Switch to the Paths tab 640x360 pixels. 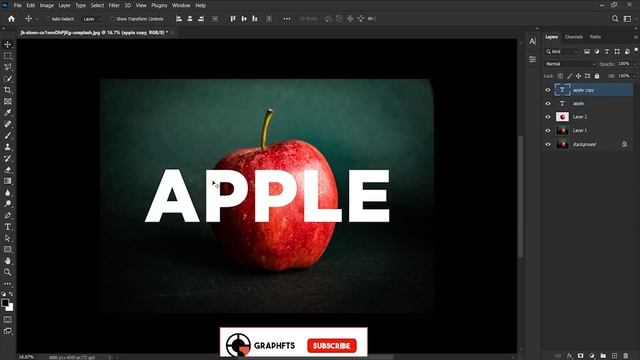tap(596, 37)
